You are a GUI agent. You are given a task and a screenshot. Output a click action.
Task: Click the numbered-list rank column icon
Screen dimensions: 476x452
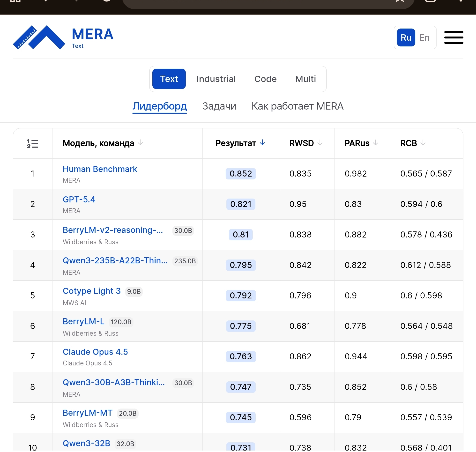(33, 143)
